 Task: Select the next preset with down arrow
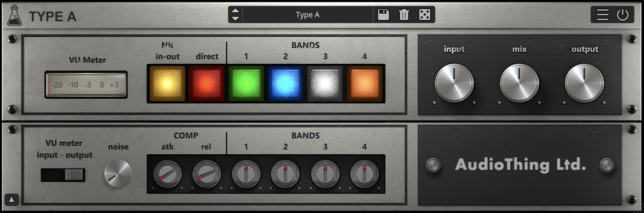point(235,18)
